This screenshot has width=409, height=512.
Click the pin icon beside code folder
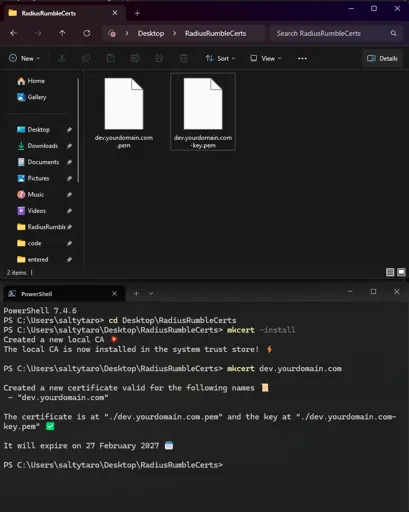click(x=69, y=243)
